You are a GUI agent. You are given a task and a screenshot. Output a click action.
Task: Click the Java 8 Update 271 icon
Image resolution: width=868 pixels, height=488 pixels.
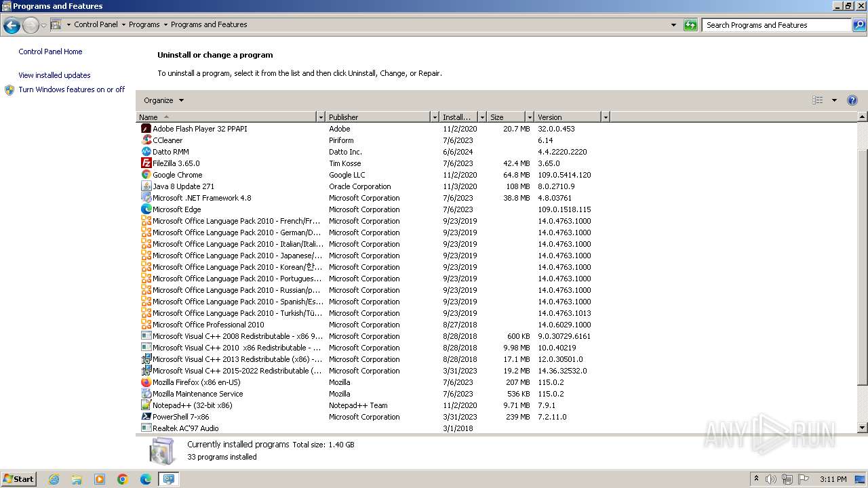[x=146, y=186]
